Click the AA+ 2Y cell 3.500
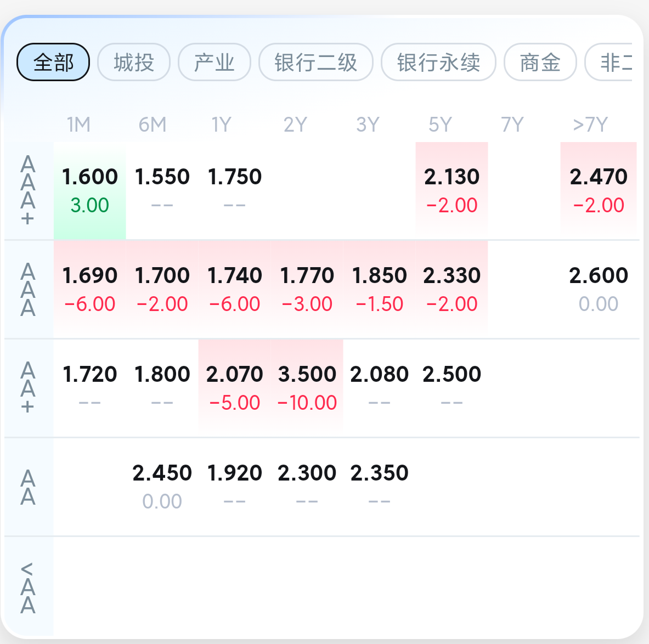Viewport: 649px width, 644px height. (x=307, y=388)
